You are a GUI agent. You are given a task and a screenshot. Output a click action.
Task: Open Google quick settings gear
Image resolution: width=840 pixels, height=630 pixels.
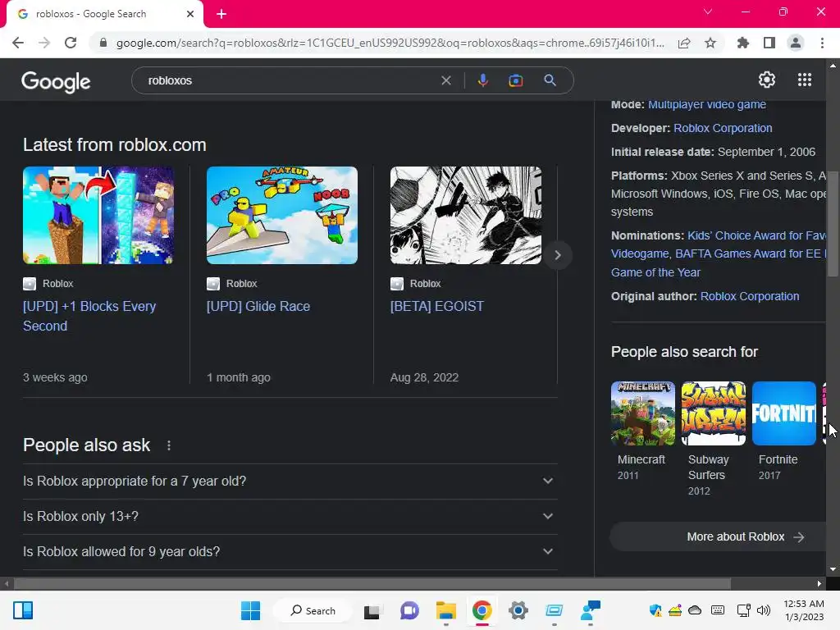[767, 80]
